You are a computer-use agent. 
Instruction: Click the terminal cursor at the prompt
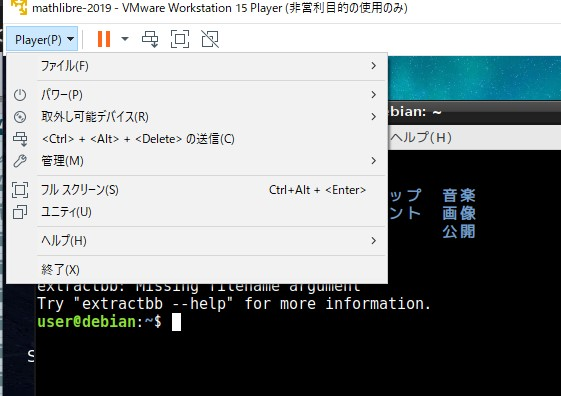pos(176,322)
